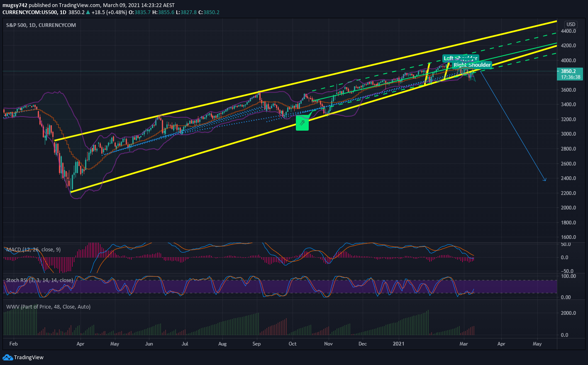Click the Nov label on time axis
Screen dimensions: 588x365
coord(328,344)
